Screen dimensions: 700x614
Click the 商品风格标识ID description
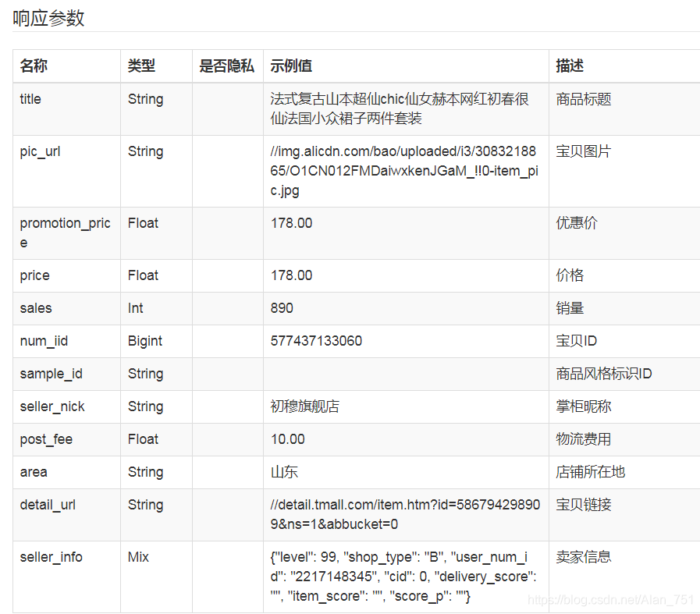pos(604,374)
